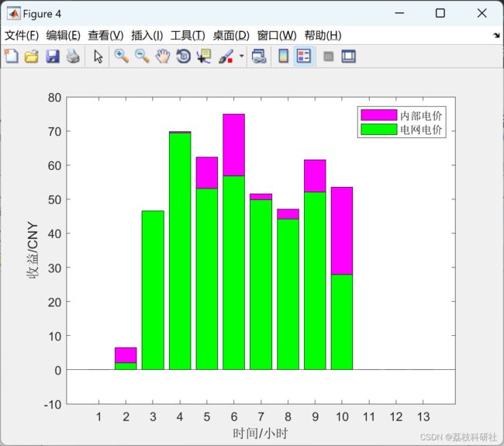Click the magenta segment of bar 10
Screen dimensions: 504x446
tap(342, 230)
